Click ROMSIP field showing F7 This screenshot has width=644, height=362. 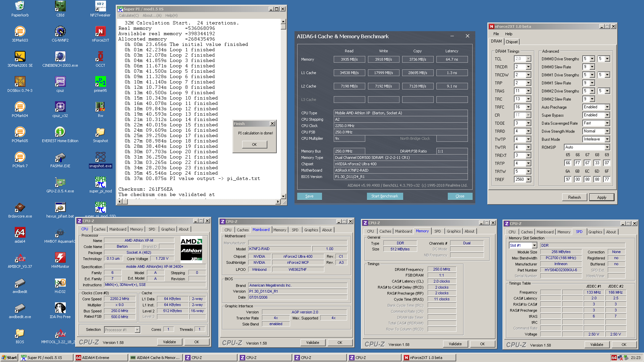click(x=578, y=163)
